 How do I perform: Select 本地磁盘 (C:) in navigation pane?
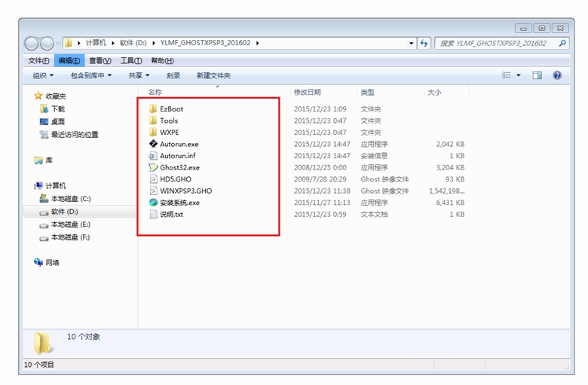70,198
